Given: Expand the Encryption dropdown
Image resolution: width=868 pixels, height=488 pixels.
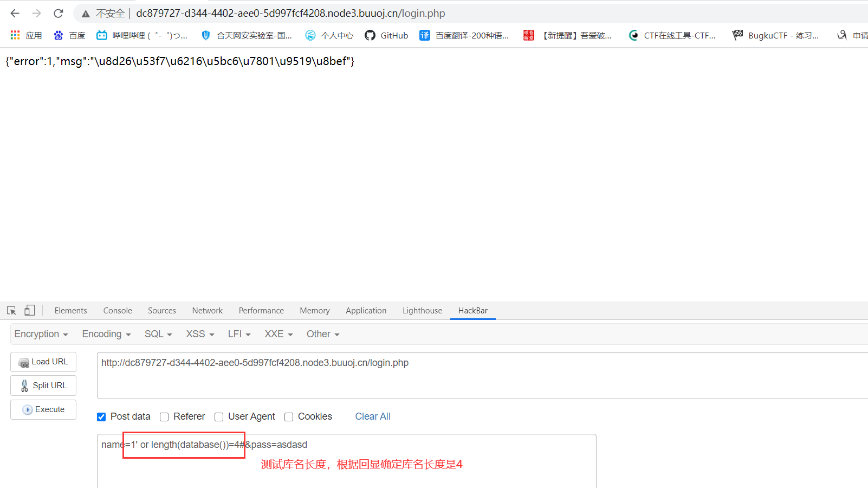Looking at the screenshot, I should point(41,334).
